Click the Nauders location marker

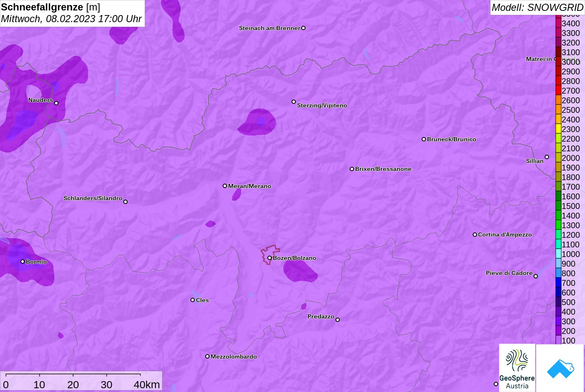click(x=56, y=103)
